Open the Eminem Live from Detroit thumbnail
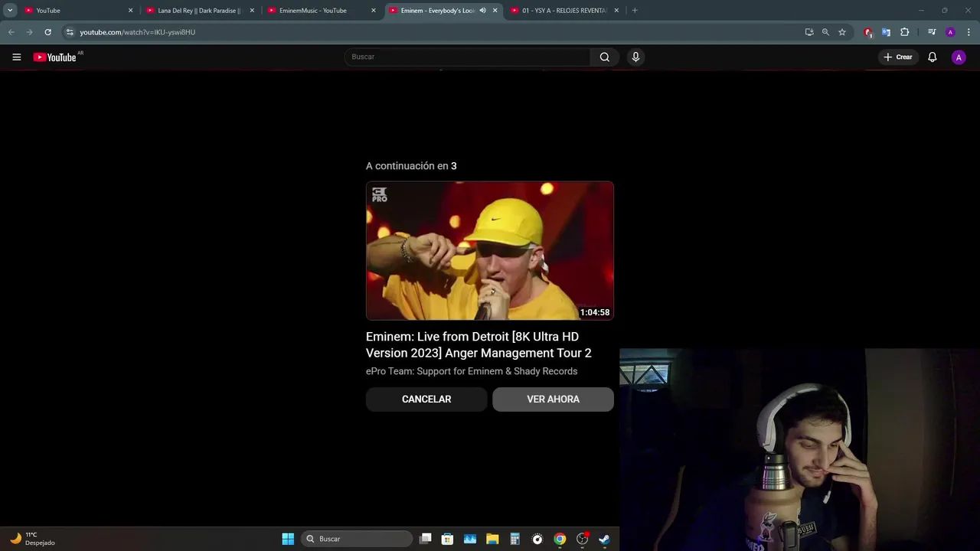980x551 pixels. (x=490, y=250)
